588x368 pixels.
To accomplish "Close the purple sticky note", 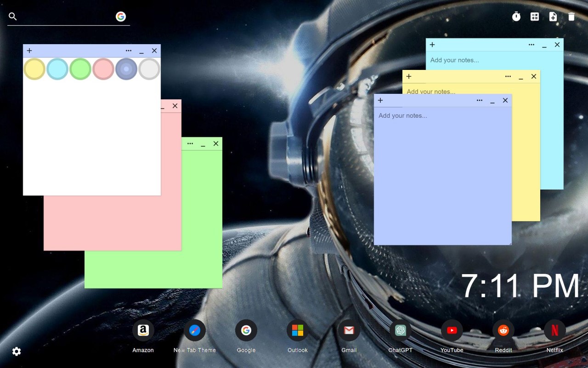I will 505,100.
